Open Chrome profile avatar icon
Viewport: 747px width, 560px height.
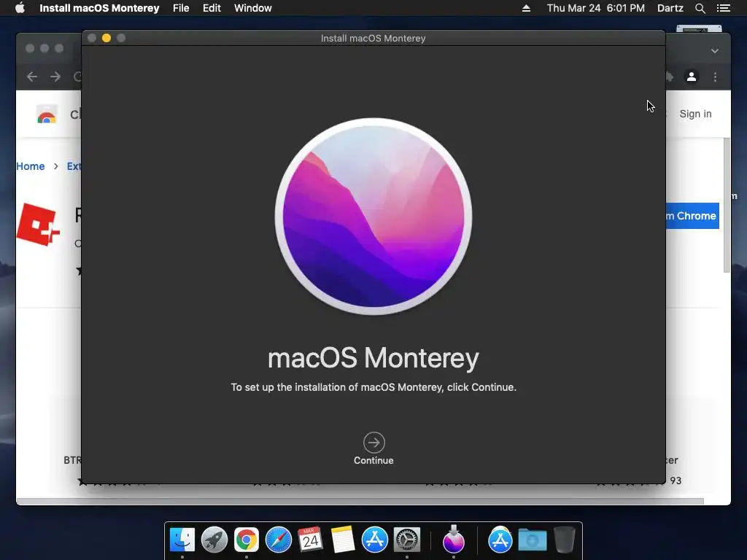tap(692, 77)
